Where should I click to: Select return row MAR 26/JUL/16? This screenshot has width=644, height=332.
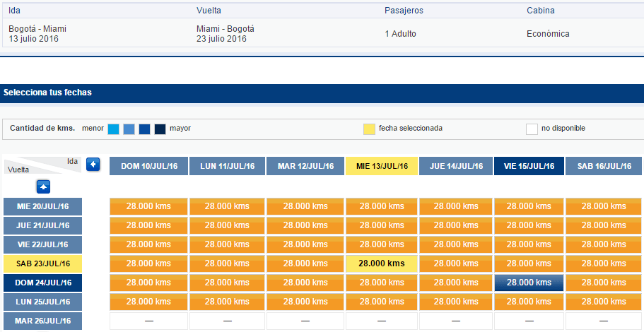(42, 321)
